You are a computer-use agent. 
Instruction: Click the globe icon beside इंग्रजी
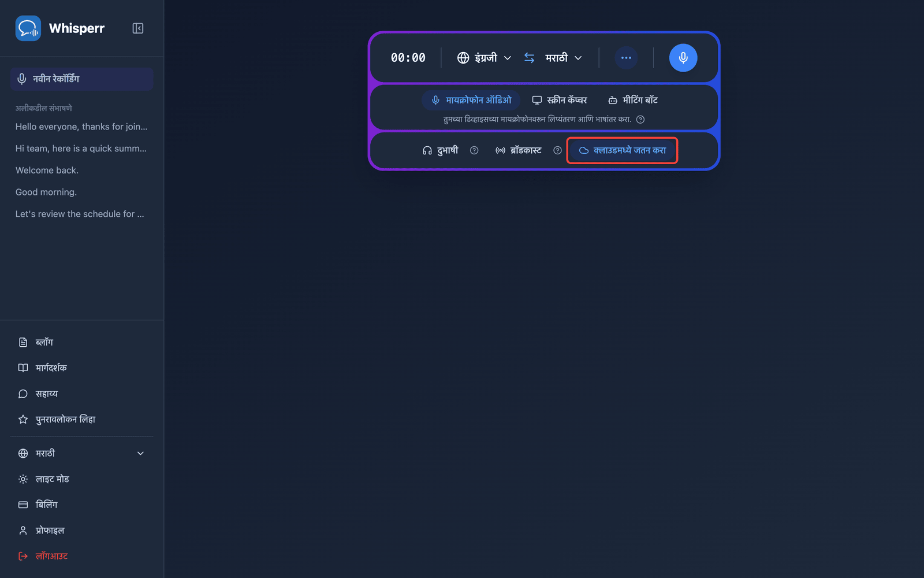click(463, 58)
